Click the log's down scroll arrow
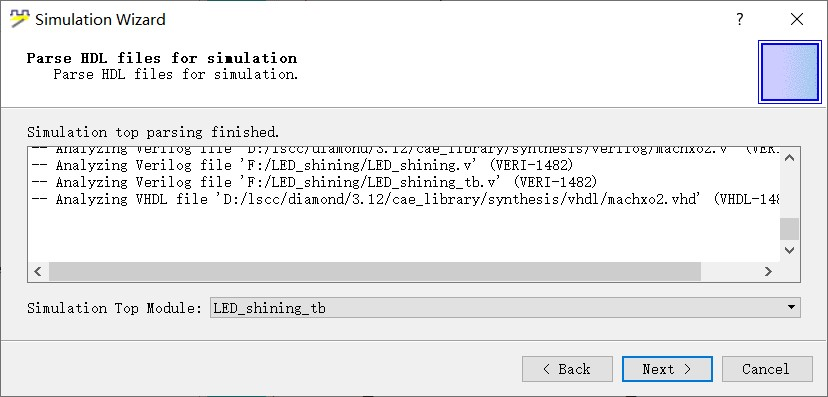Viewport: 828px width, 397px height. pos(789,250)
